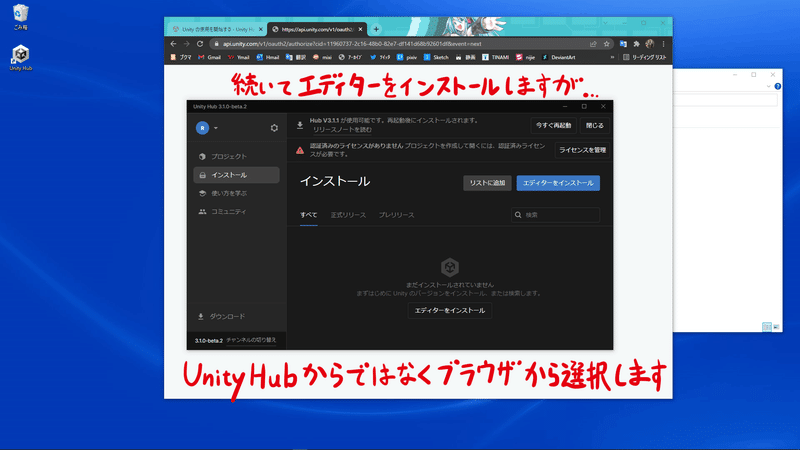Open Gmail bookmark
800x450 pixels.
(209, 57)
